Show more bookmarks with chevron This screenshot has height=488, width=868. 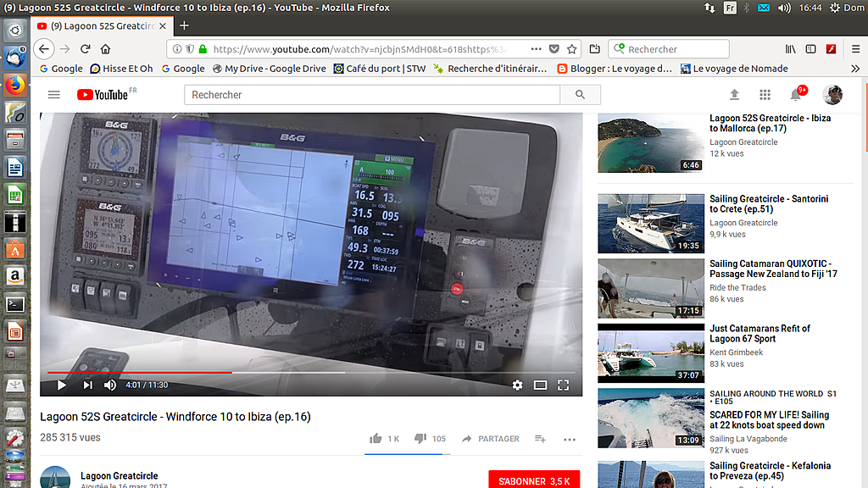tap(855, 69)
